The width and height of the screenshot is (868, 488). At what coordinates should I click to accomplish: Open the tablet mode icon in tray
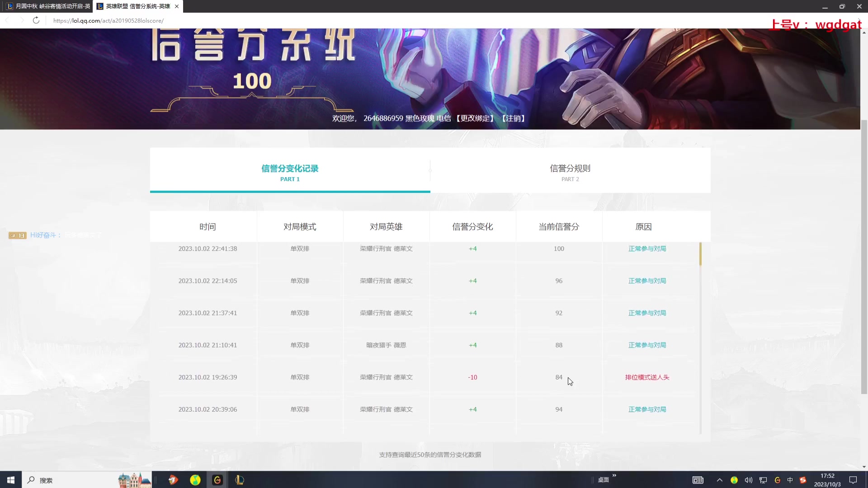(x=698, y=480)
